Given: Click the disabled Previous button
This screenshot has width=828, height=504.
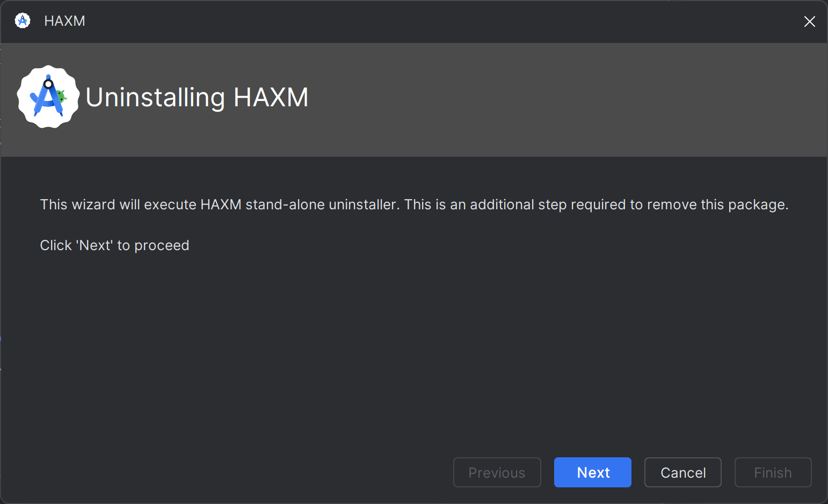Looking at the screenshot, I should [497, 472].
